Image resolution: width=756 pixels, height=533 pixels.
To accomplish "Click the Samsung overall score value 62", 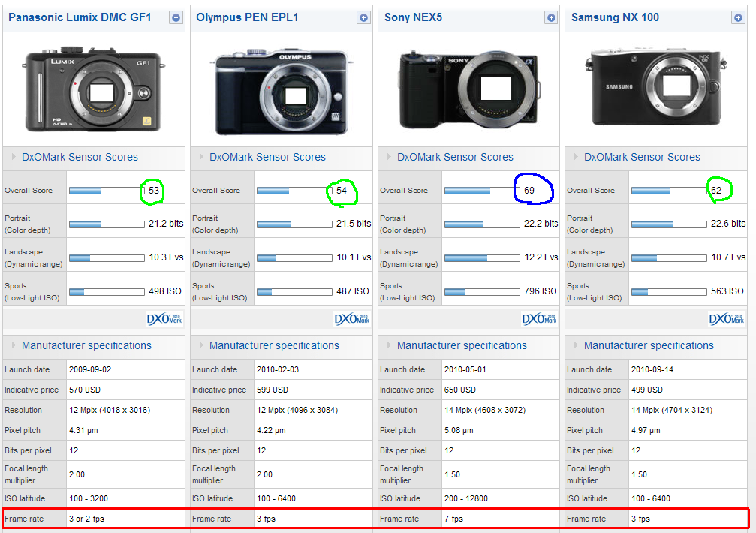I will coord(716,191).
